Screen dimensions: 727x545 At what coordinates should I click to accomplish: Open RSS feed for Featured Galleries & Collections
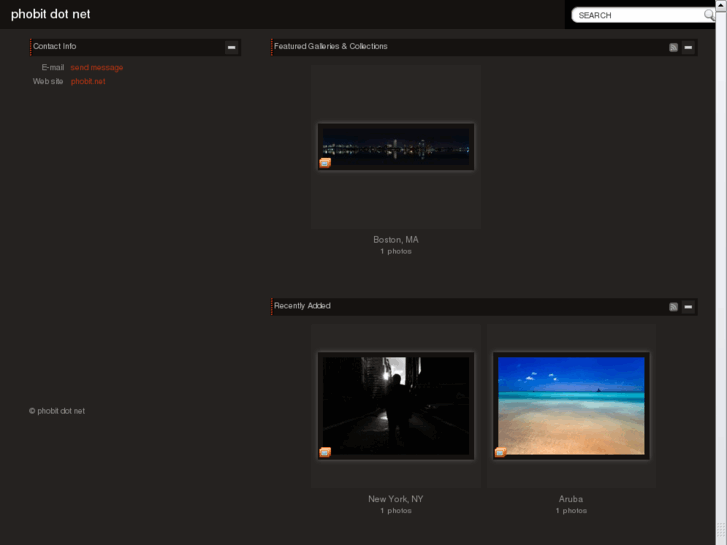pyautogui.click(x=673, y=47)
